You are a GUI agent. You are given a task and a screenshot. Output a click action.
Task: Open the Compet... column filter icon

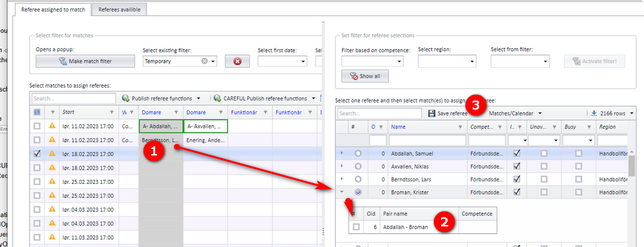pyautogui.click(x=500, y=127)
